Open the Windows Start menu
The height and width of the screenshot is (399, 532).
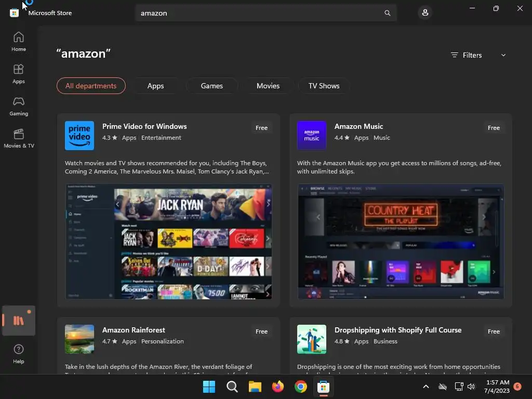point(209,387)
